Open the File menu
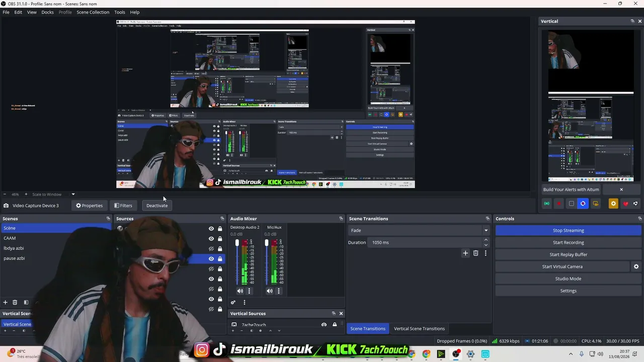Viewport: 644px width, 362px height. pyautogui.click(x=6, y=12)
